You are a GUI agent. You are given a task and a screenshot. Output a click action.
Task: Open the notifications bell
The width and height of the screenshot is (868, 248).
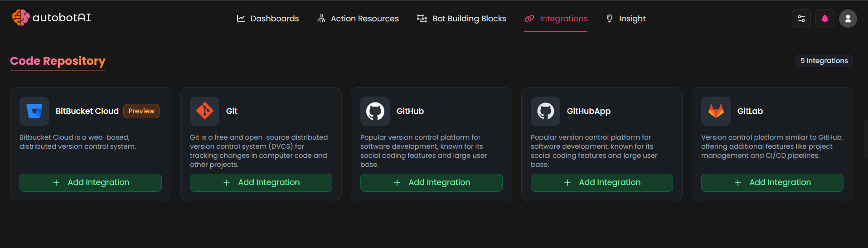coord(825,19)
